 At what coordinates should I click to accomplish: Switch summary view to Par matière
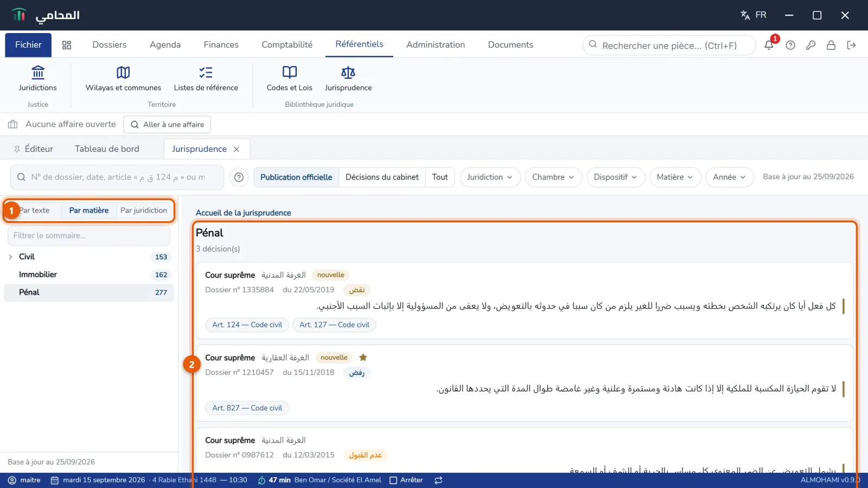point(89,210)
